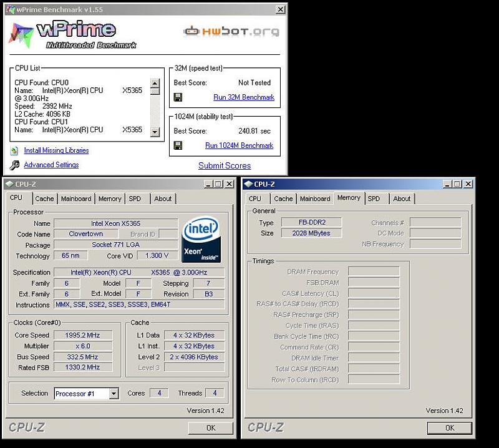
Task: Open the Processor #1 selection dropdown
Action: [x=114, y=394]
